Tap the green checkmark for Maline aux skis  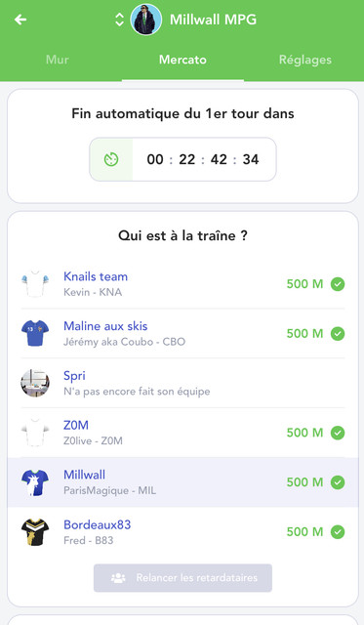click(x=338, y=334)
